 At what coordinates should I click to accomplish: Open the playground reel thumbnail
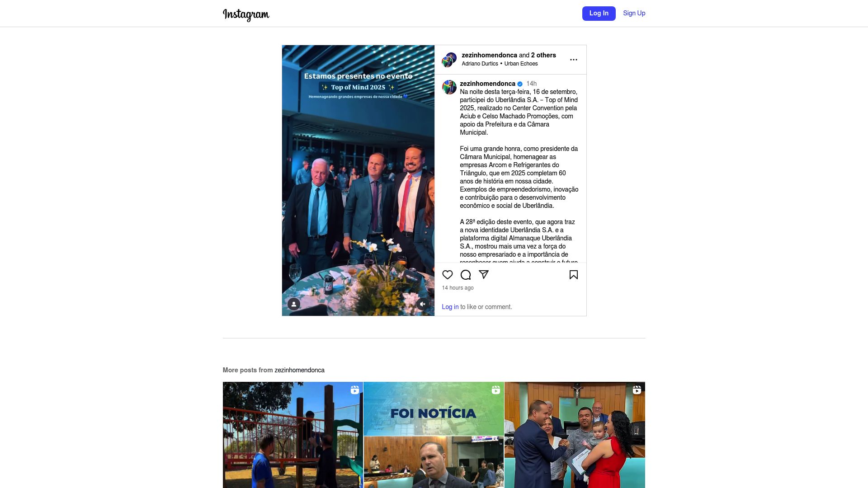[x=292, y=435]
